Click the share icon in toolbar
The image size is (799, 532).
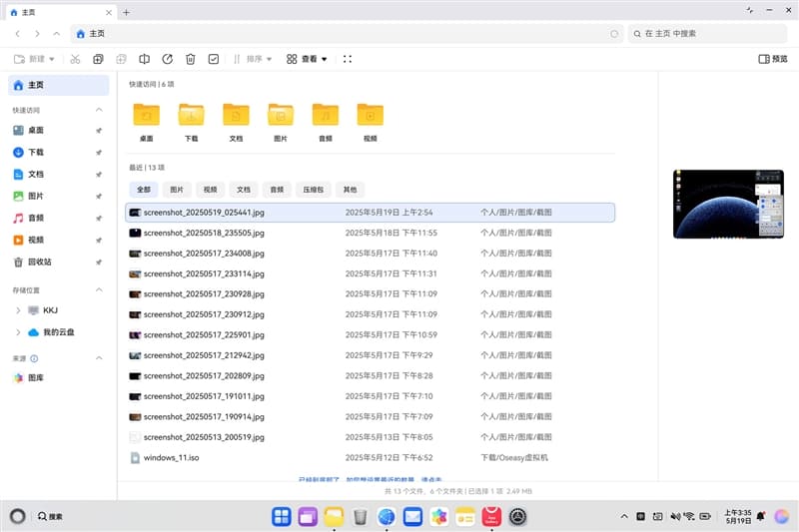click(x=167, y=59)
